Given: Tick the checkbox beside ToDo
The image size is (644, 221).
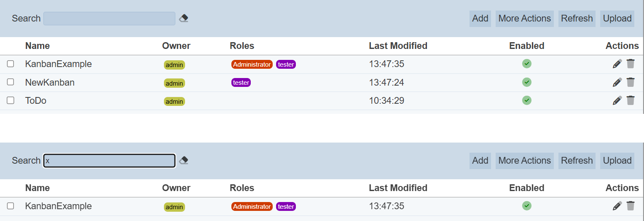Looking at the screenshot, I should [11, 100].
